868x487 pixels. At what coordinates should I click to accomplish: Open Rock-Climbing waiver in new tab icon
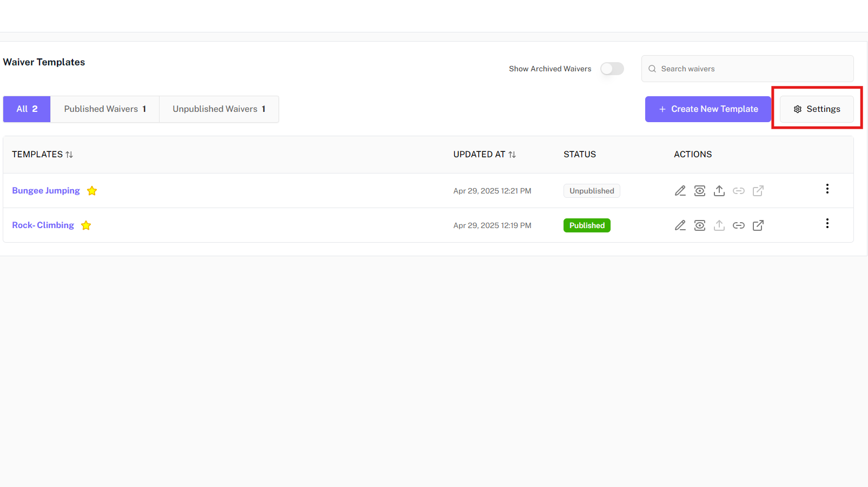758,225
